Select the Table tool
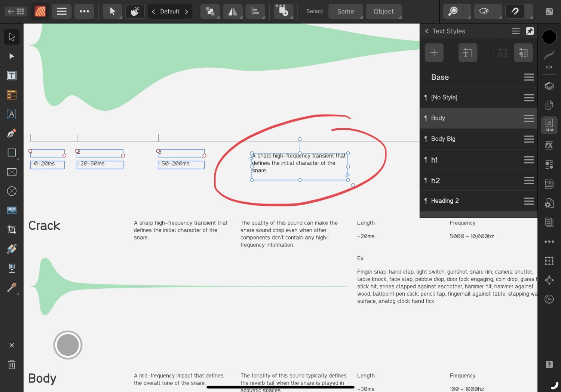The image size is (561, 392). pos(12,95)
